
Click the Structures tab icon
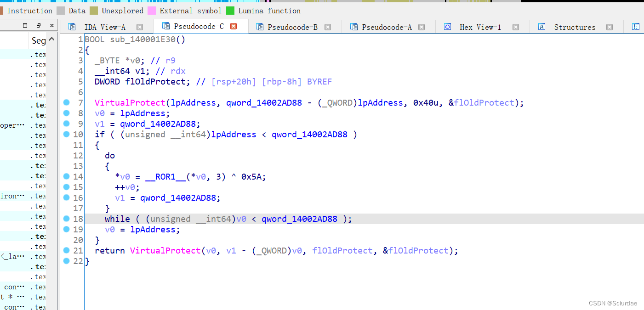pos(542,27)
